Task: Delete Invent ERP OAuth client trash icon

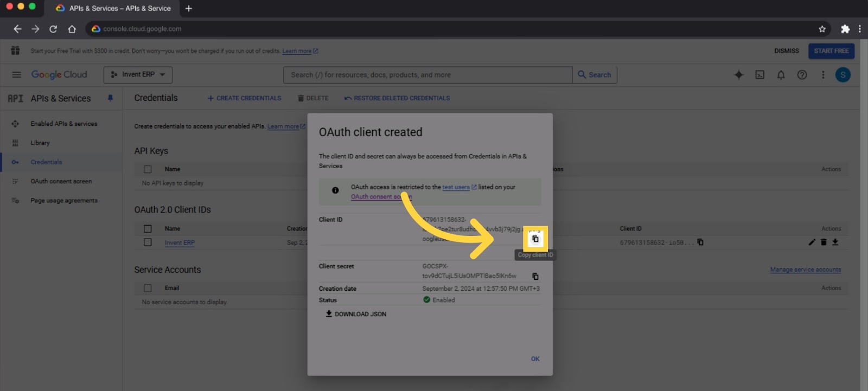Action: pyautogui.click(x=824, y=242)
